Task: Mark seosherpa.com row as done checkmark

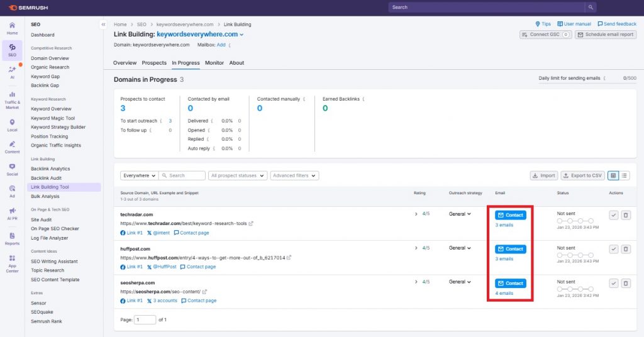Action: point(614,283)
